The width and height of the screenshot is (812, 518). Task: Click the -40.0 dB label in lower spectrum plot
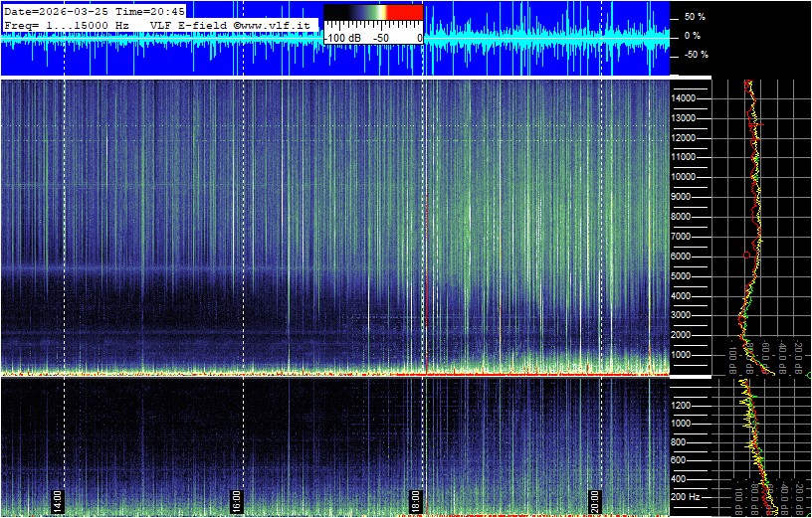point(783,497)
